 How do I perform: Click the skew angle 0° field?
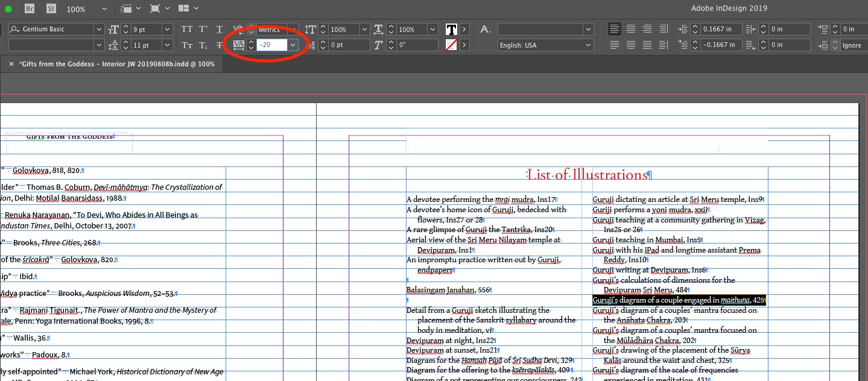pos(417,45)
